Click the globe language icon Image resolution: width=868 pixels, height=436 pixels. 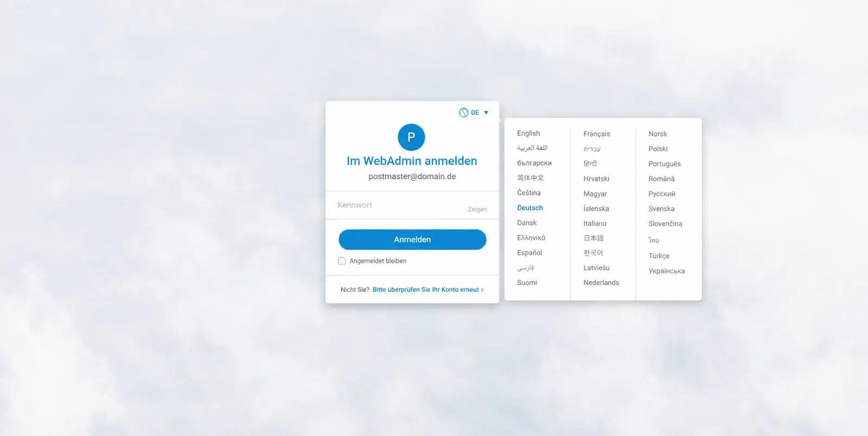click(463, 113)
